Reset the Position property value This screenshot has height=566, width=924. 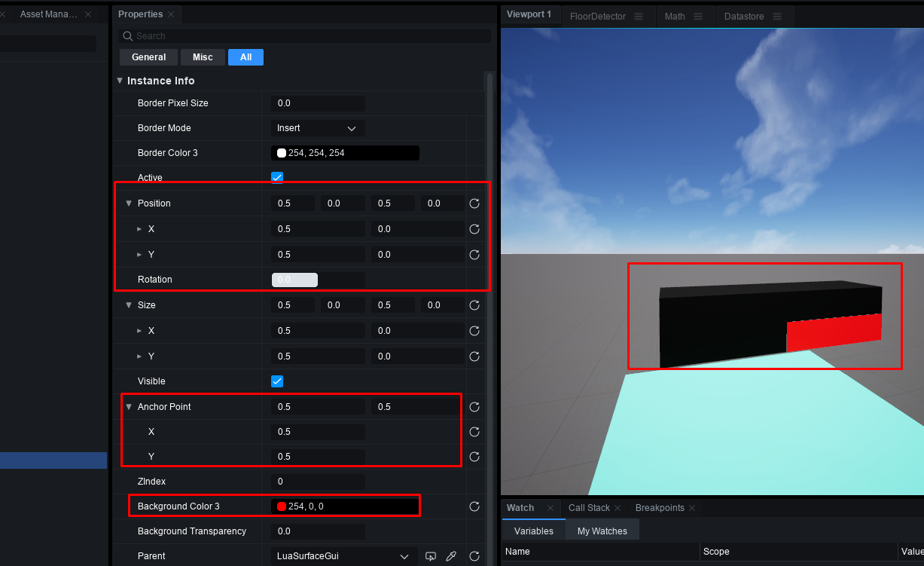[x=474, y=203]
